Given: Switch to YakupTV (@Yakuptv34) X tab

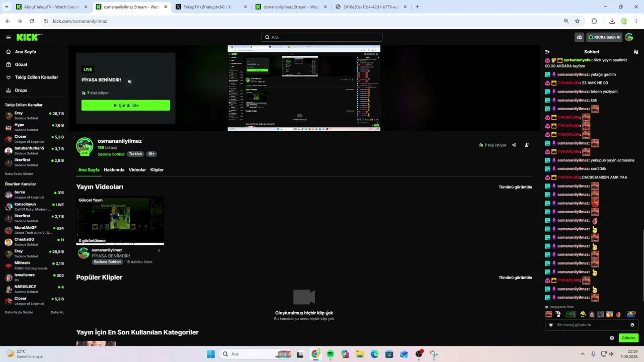Looking at the screenshot, I should point(211,7).
